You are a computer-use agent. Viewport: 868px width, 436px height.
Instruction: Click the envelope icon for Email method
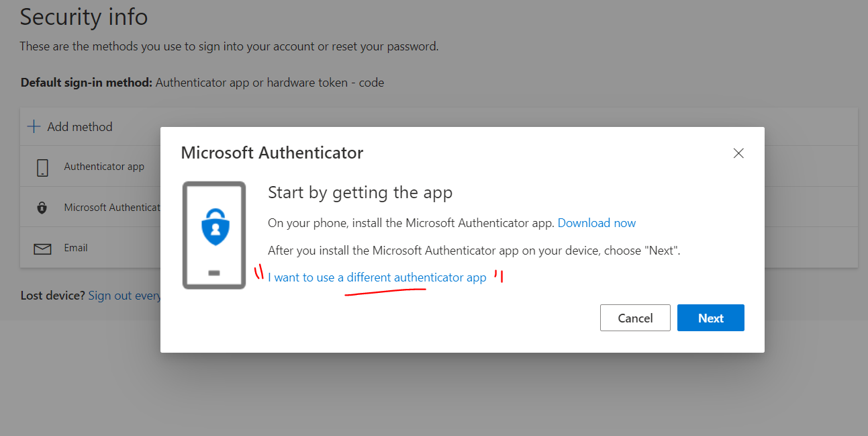pos(42,249)
